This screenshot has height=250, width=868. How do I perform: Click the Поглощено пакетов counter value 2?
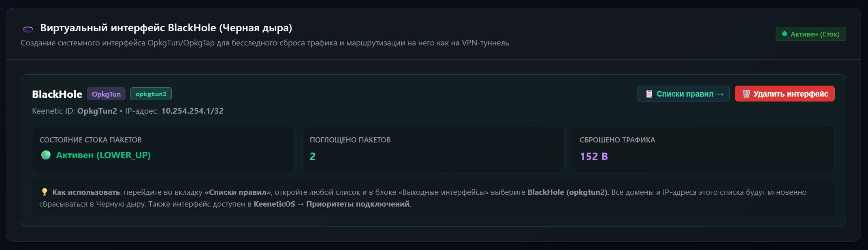313,156
